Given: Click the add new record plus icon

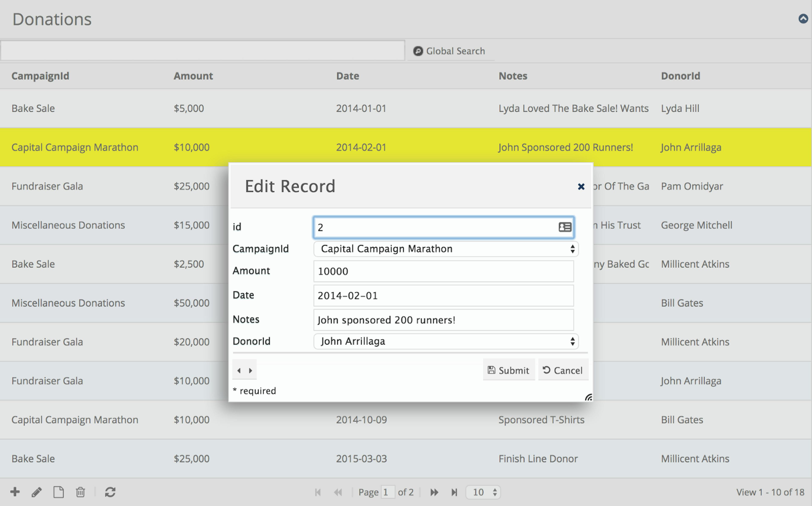Looking at the screenshot, I should 15,492.
